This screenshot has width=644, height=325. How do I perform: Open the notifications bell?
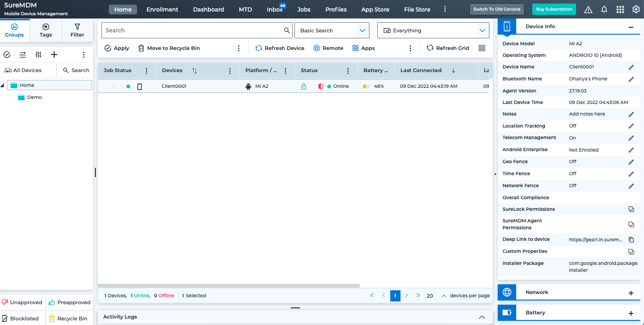[604, 9]
